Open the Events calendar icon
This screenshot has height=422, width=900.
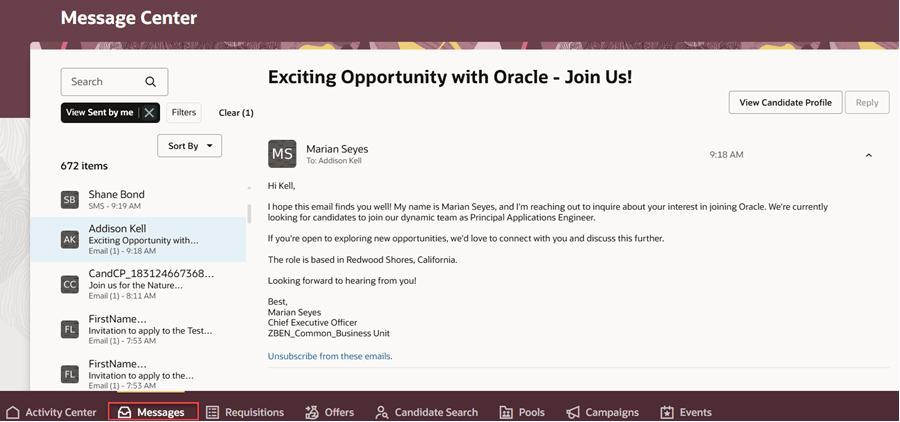666,412
